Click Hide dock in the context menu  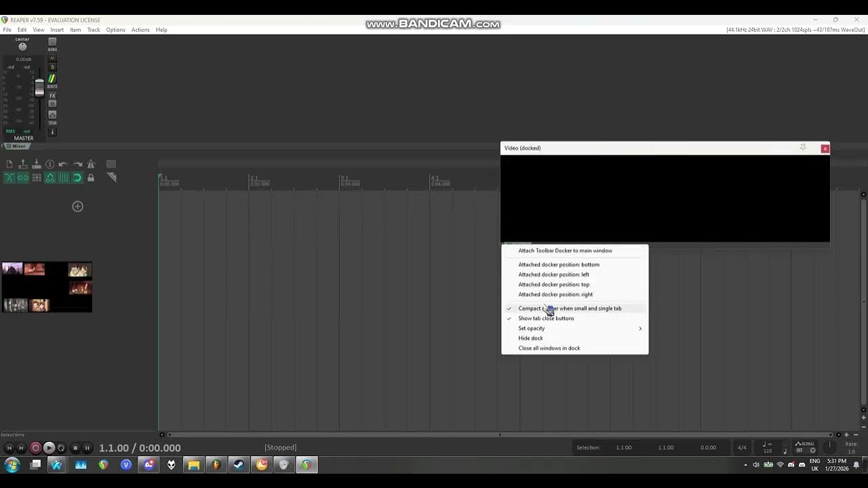pyautogui.click(x=530, y=338)
